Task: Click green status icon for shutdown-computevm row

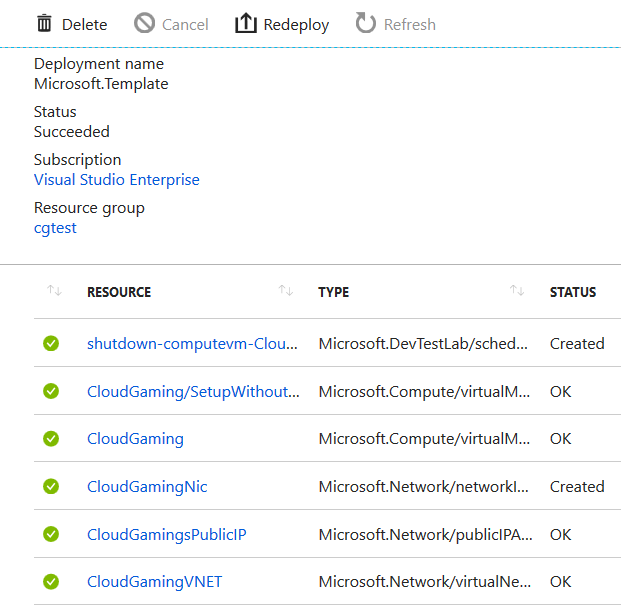Action: click(51, 343)
